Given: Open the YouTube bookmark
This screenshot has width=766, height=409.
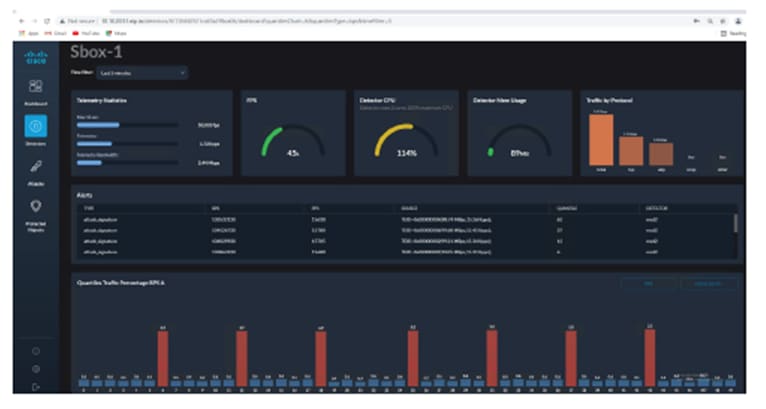Looking at the screenshot, I should pyautogui.click(x=86, y=33).
